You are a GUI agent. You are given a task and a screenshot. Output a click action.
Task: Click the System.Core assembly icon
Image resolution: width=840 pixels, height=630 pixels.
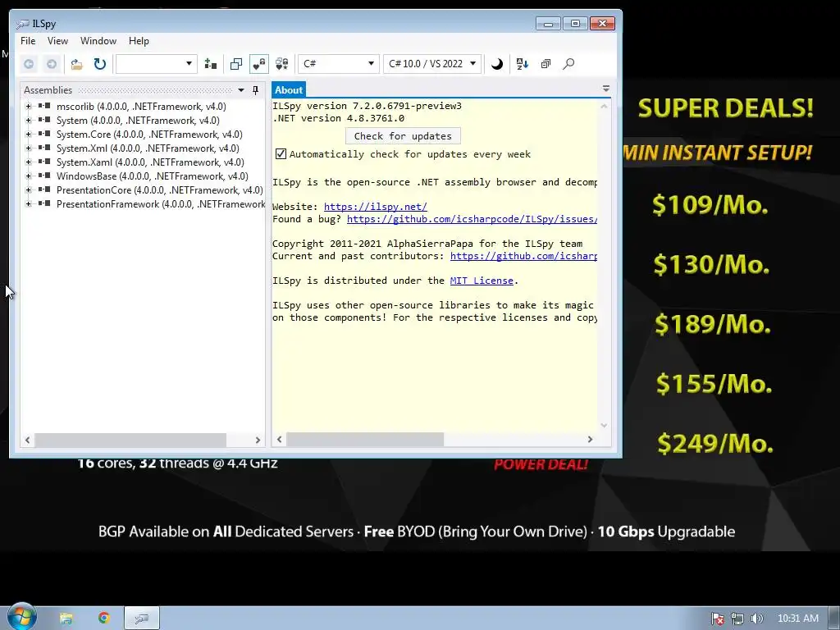(x=44, y=134)
